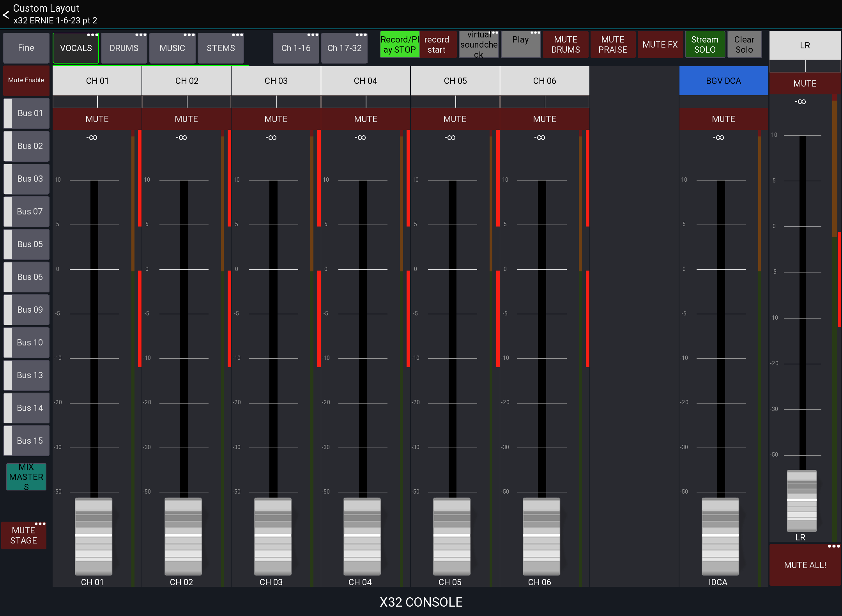The width and height of the screenshot is (842, 616).
Task: Switch to the DRUMS tab
Action: point(124,48)
